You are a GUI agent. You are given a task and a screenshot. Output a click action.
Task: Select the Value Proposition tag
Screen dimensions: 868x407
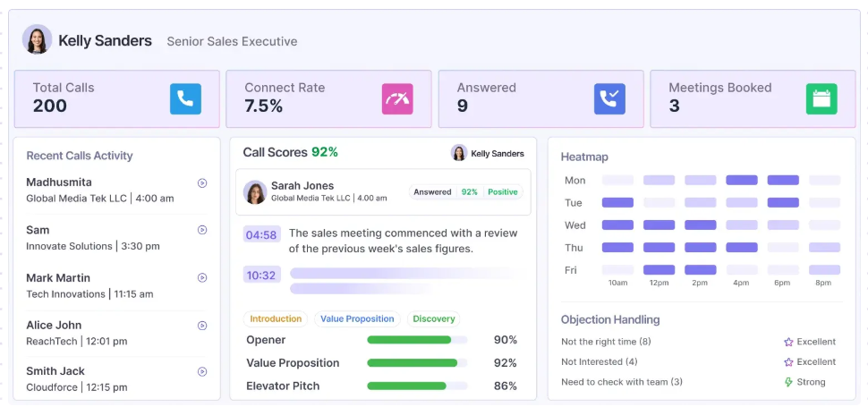(x=357, y=319)
